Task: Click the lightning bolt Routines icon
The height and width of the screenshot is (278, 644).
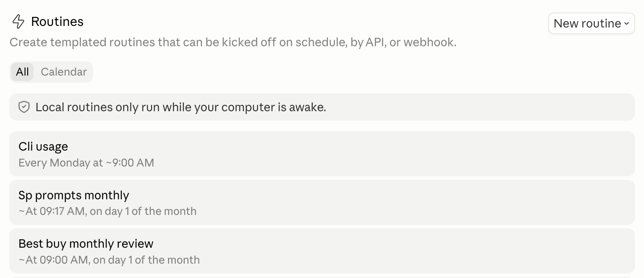Action: (x=18, y=22)
